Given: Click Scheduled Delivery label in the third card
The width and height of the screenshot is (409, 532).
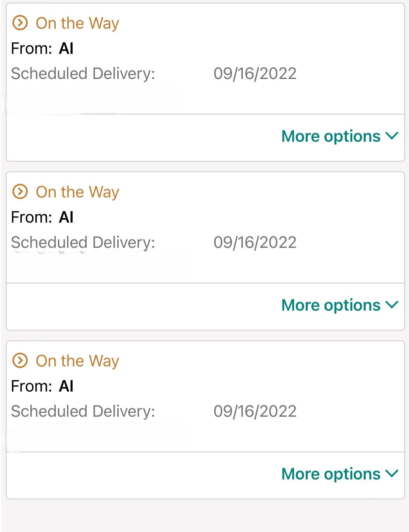Looking at the screenshot, I should click(83, 411).
